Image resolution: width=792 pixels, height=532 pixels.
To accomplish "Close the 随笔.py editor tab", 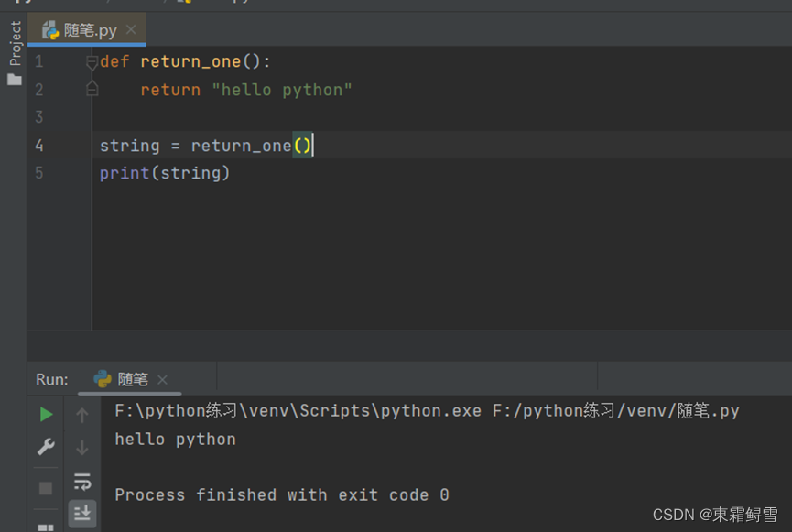I will point(131,30).
